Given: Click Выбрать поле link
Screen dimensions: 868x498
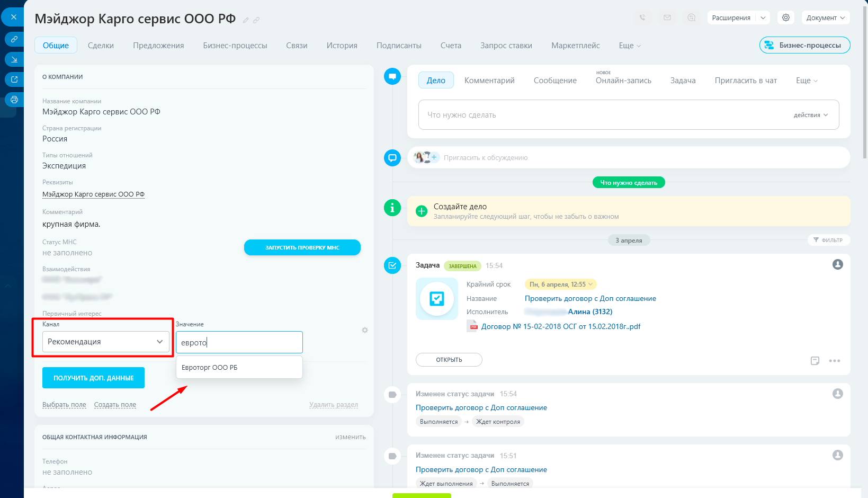Looking at the screenshot, I should (64, 405).
